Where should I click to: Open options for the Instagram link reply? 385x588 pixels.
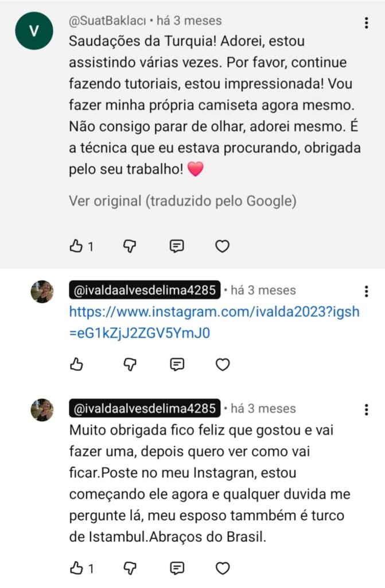click(x=366, y=291)
